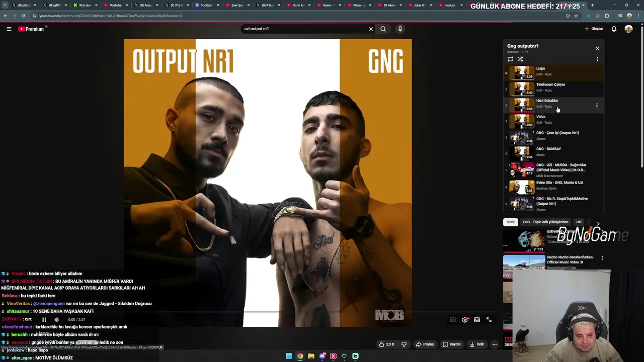The width and height of the screenshot is (644, 362).
Task: Select the Tümü filter chip
Action: click(x=511, y=222)
